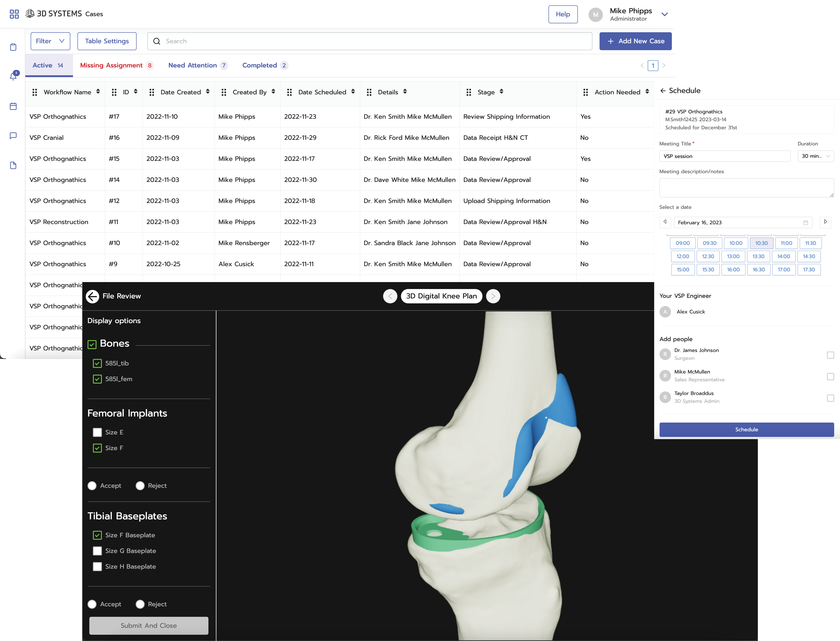
Task: Go back from Schedule panel
Action: click(663, 91)
